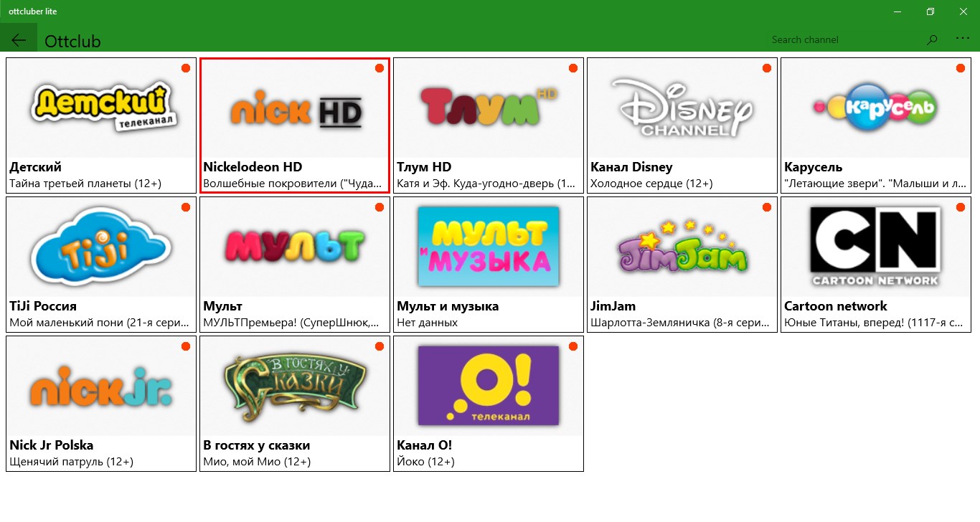Image resolution: width=980 pixels, height=522 pixels.
Task: Click program 'Юные Титаны, вперед!'
Action: tap(874, 323)
